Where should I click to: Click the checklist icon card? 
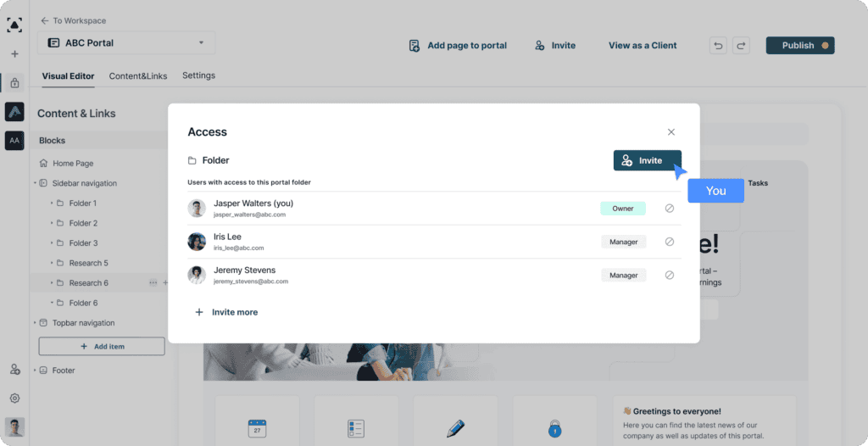(x=355, y=428)
